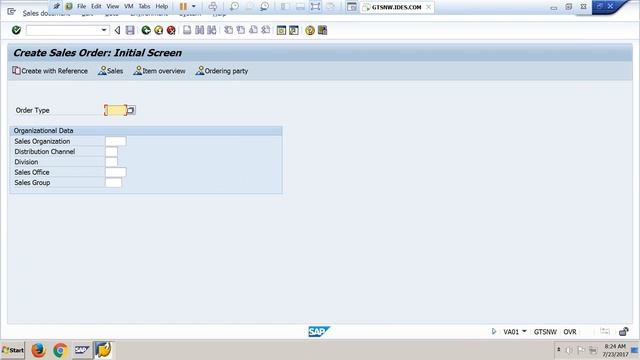Click the Print icon in toolbar
Viewport: 640px width, 360px height.
coord(187,30)
